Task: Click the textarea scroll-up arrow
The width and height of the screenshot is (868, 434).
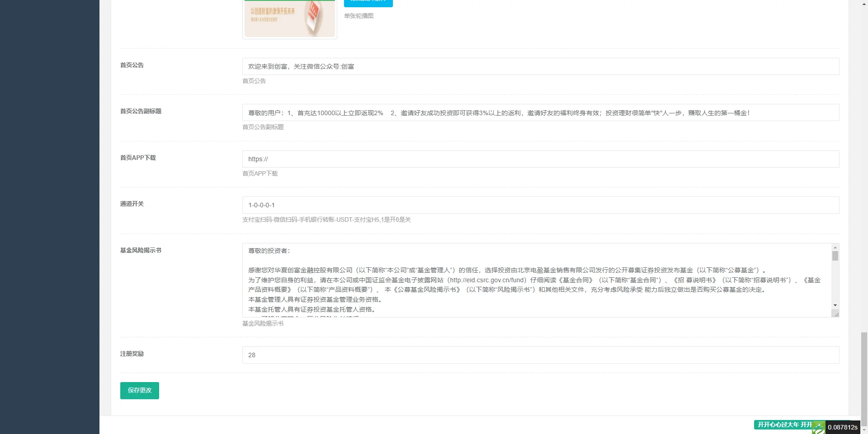Action: [835, 247]
